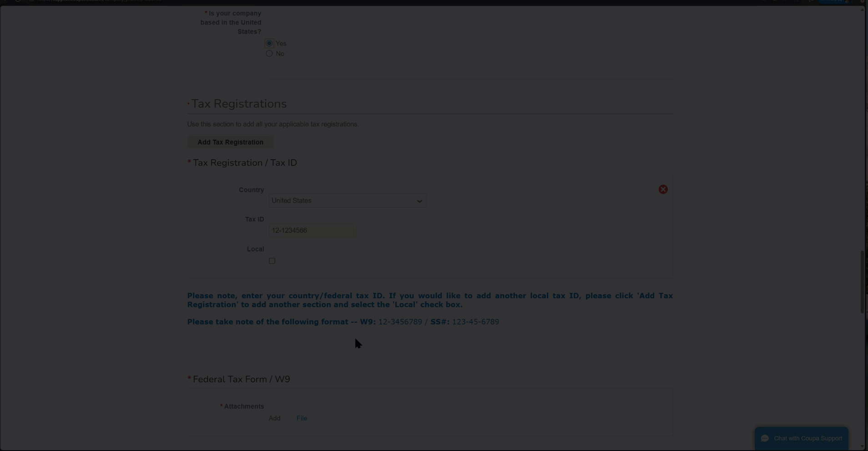Remove the tax registration with red X

point(663,190)
